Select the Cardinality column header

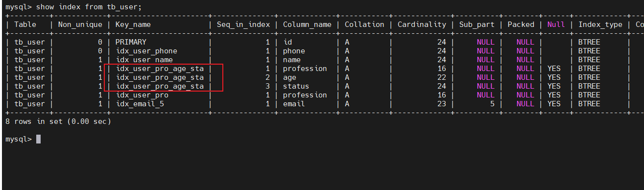[x=422, y=24]
